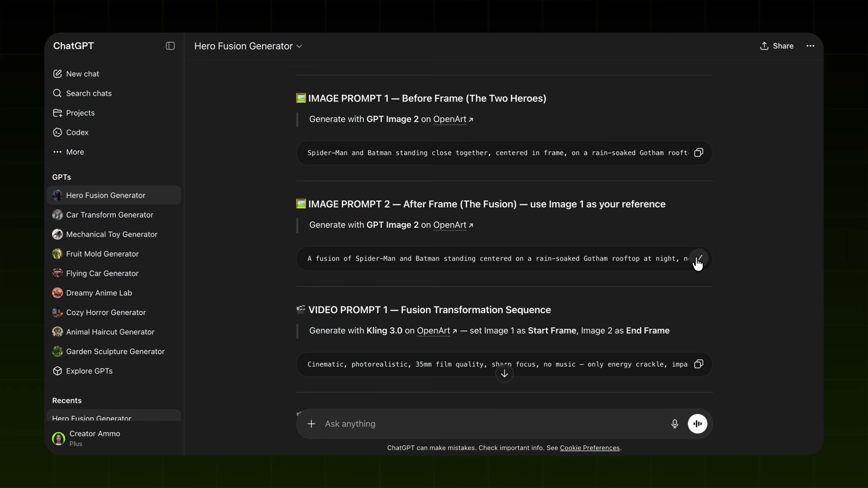Viewport: 868px width, 488px height.
Task: Copy the Image Prompt 2 fusion prompt
Action: click(x=698, y=258)
